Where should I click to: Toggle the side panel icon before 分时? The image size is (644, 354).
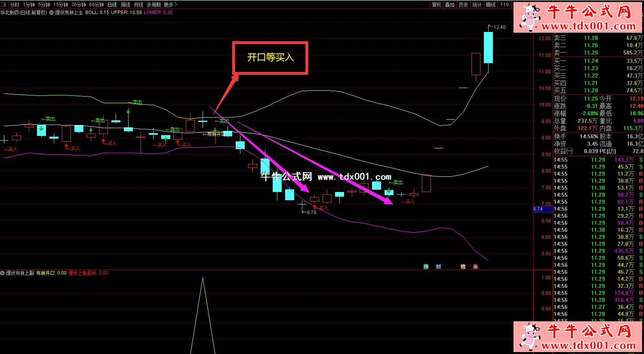tap(4, 5)
